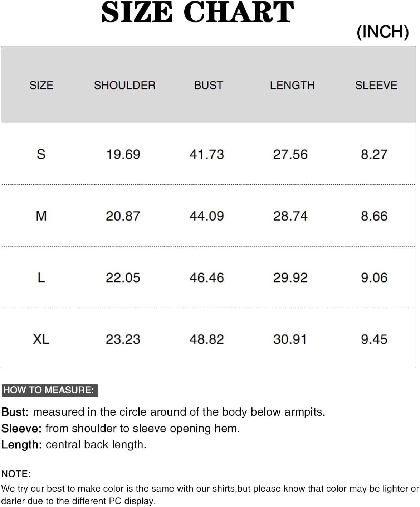
Task: Click the SHOULDER column header
Action: click(x=124, y=85)
